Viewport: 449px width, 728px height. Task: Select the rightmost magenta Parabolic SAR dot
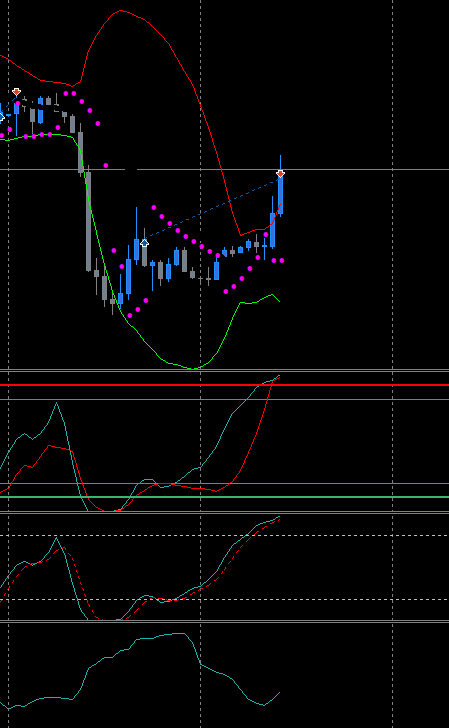(281, 260)
